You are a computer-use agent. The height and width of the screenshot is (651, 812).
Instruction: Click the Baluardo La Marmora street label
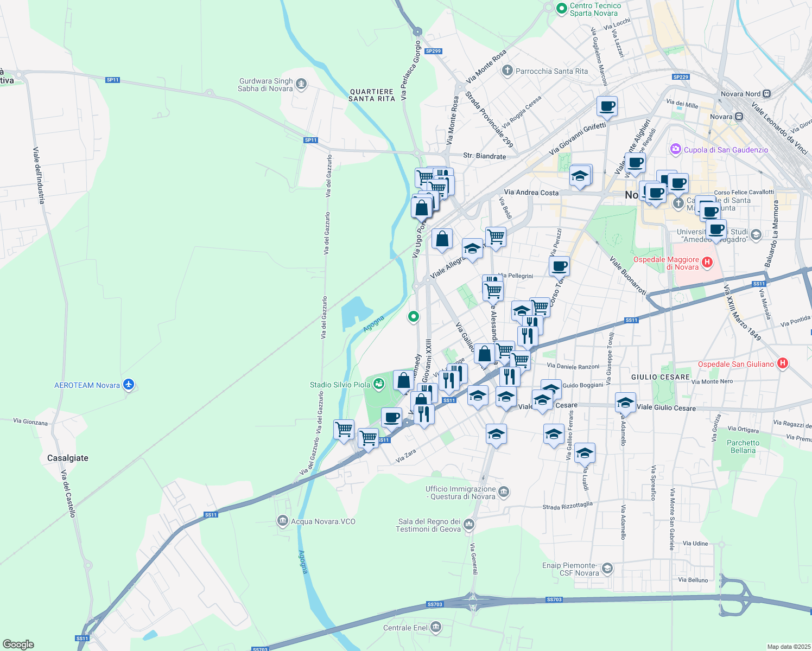pos(772,233)
